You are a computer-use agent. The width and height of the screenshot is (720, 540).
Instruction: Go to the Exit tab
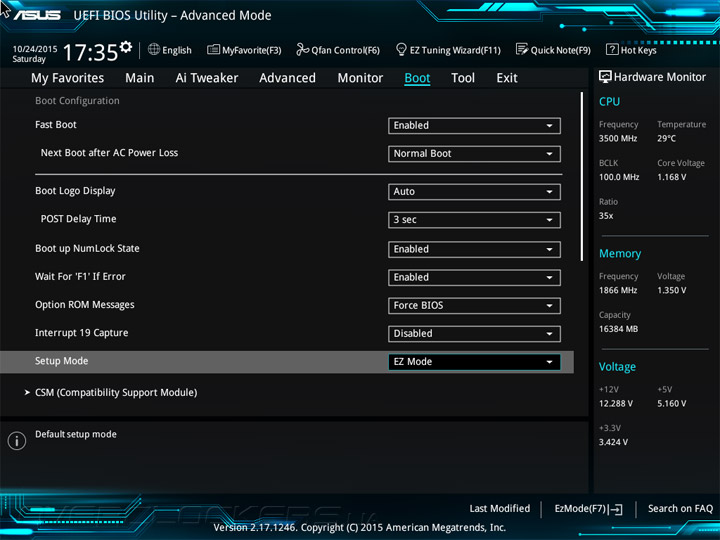507,78
